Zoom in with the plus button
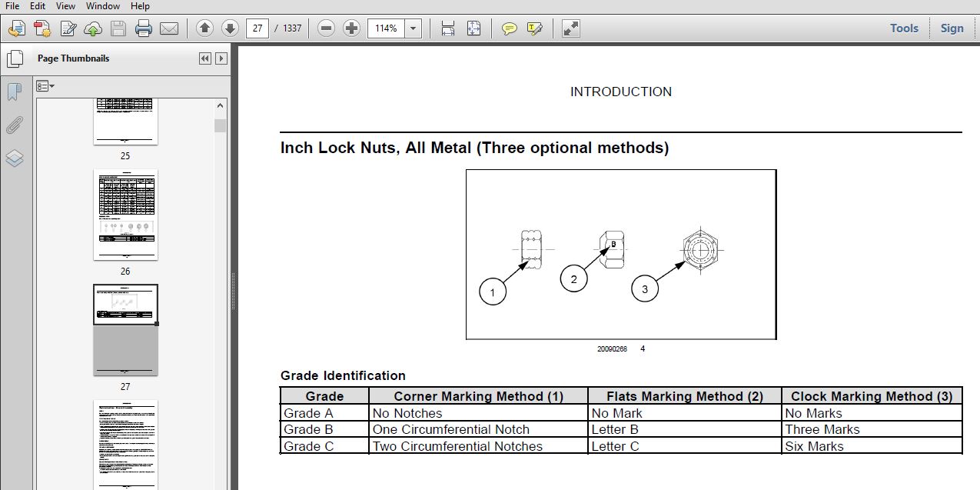The height and width of the screenshot is (490, 980). click(x=351, y=28)
